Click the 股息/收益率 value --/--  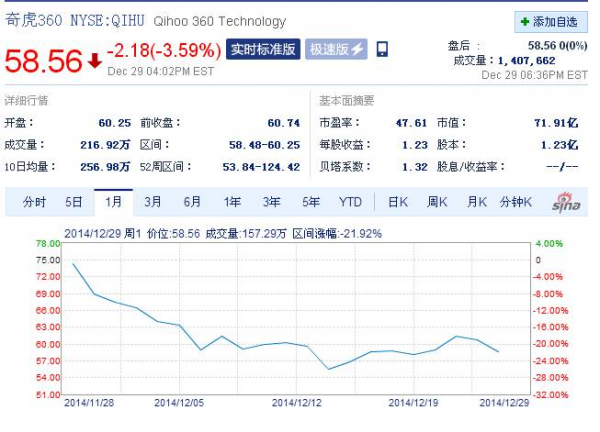562,167
